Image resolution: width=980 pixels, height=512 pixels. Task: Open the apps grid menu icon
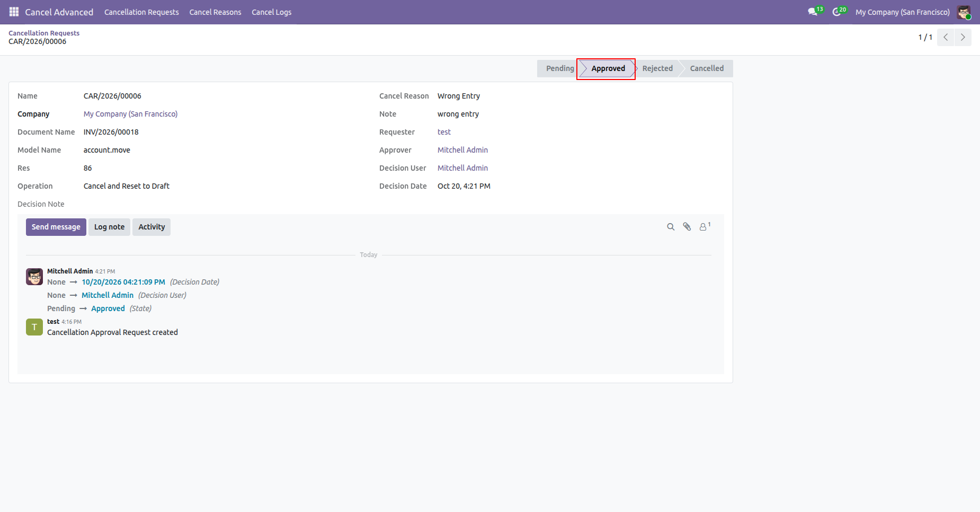pos(14,12)
